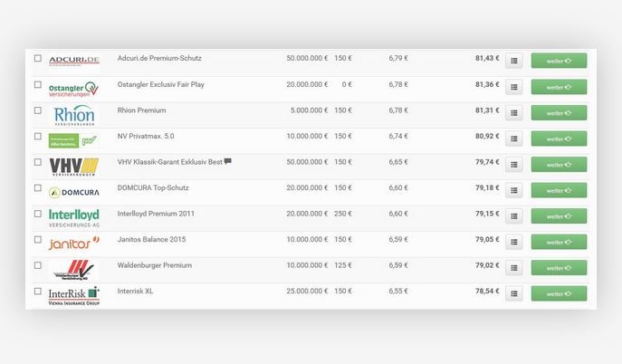Click weiter in the NV Privatmax row
622x364 pixels.
pos(559,139)
